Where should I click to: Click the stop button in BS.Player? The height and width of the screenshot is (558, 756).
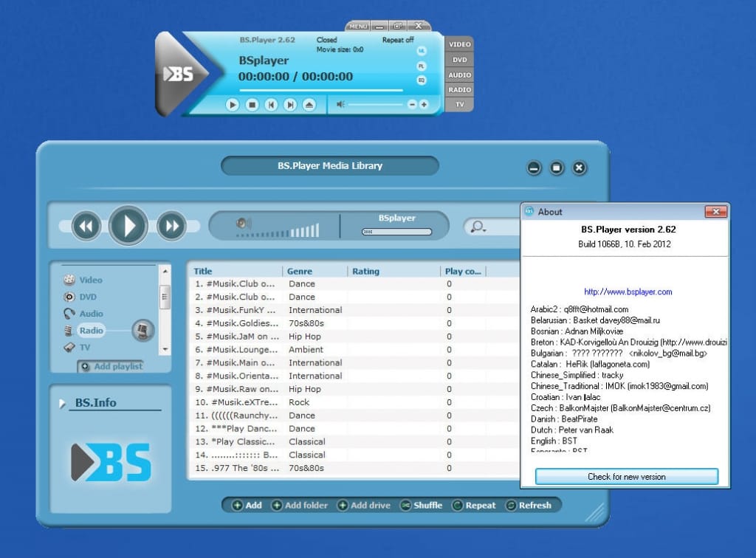click(x=252, y=105)
